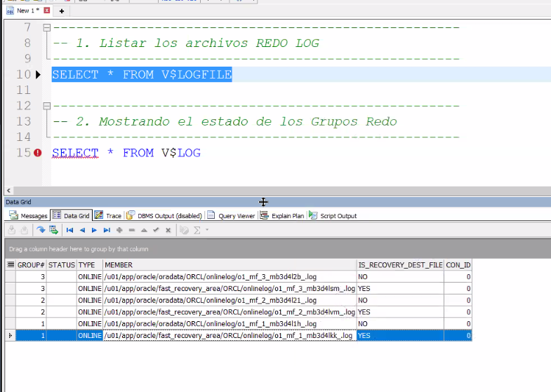Open the sigma calculation dropdown arrow

tap(207, 230)
